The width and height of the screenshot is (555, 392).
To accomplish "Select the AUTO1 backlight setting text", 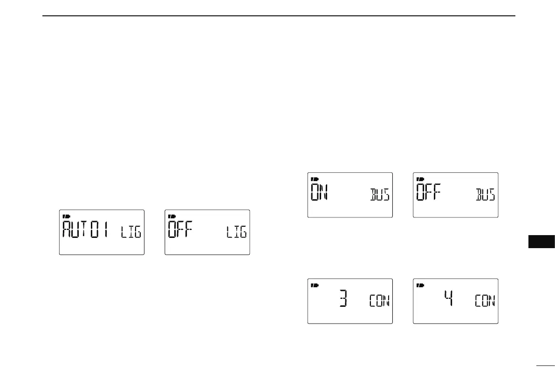I will 85,230.
